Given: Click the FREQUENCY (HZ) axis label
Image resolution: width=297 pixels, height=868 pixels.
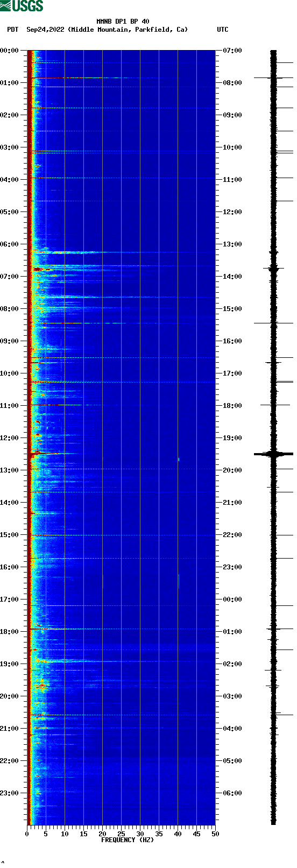Looking at the screenshot, I should pos(128,840).
